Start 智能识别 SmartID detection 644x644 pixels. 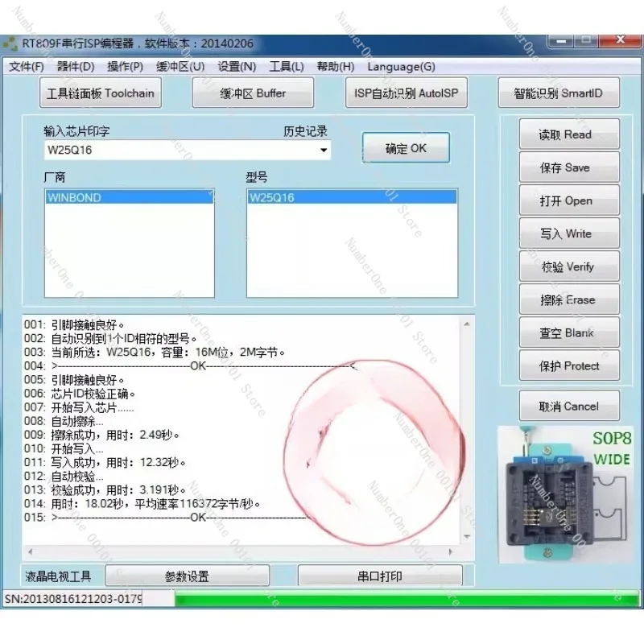point(559,93)
